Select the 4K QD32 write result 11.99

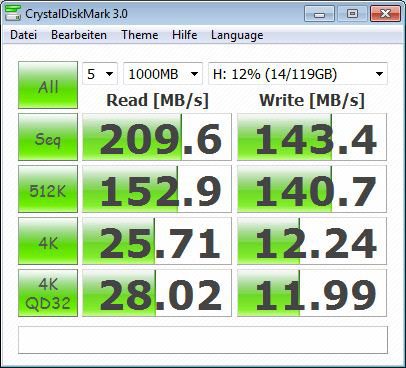pyautogui.click(x=312, y=293)
